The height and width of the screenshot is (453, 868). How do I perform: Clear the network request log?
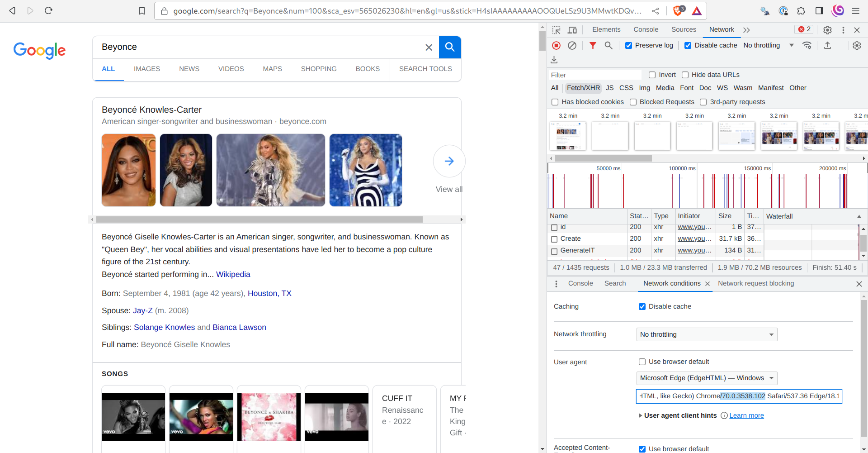click(573, 45)
